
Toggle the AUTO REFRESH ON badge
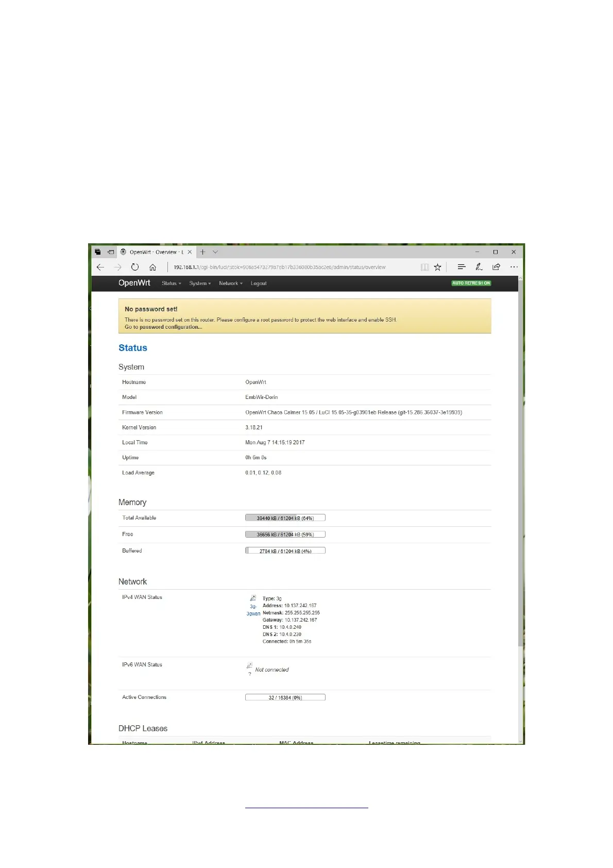(471, 283)
